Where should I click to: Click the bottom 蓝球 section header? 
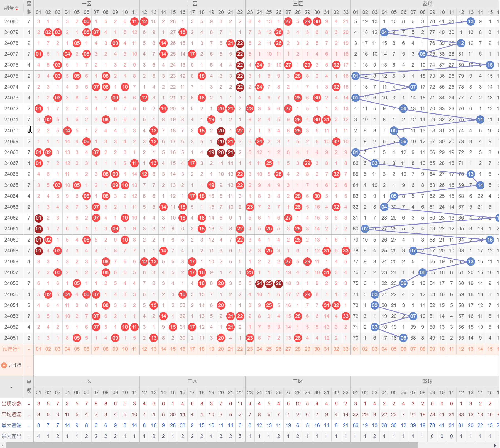428,381
